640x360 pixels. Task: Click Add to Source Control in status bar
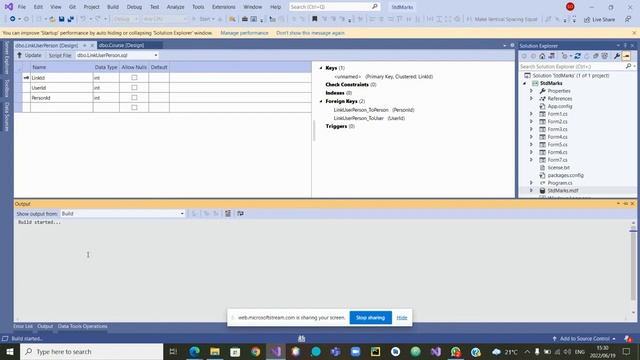(584, 338)
